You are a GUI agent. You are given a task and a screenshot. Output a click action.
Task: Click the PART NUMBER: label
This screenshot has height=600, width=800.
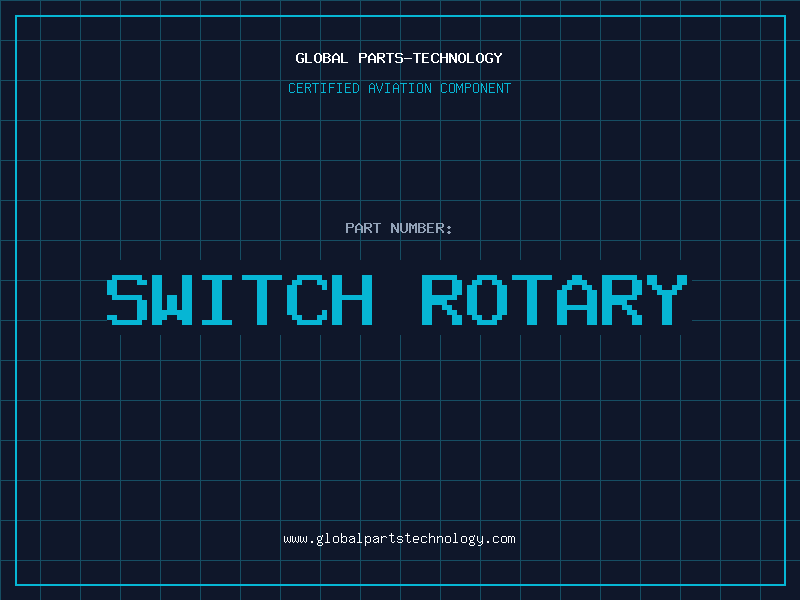pos(399,228)
